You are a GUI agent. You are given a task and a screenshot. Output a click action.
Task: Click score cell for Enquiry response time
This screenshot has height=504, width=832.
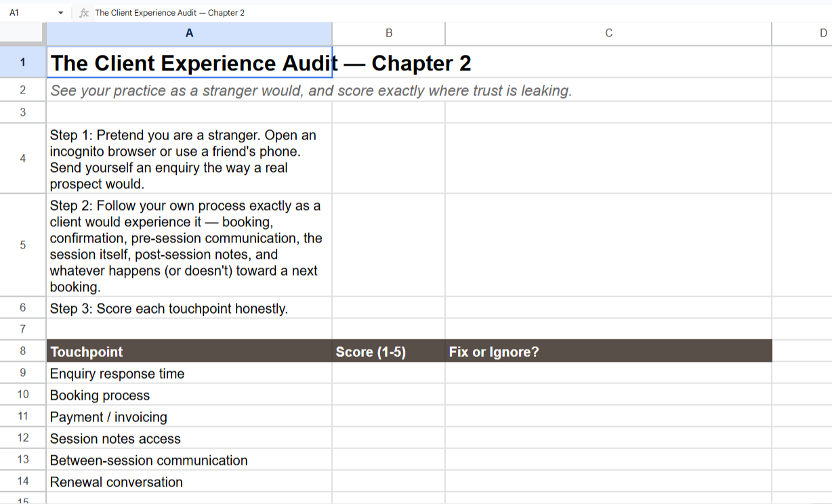(389, 373)
